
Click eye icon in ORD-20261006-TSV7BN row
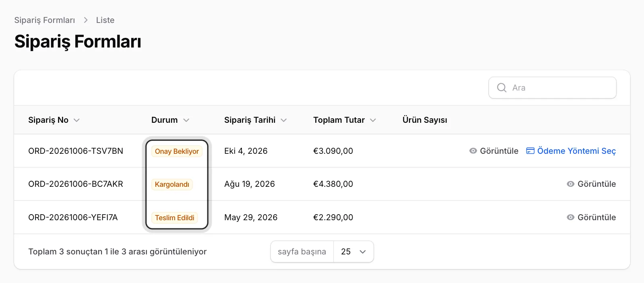(x=473, y=151)
